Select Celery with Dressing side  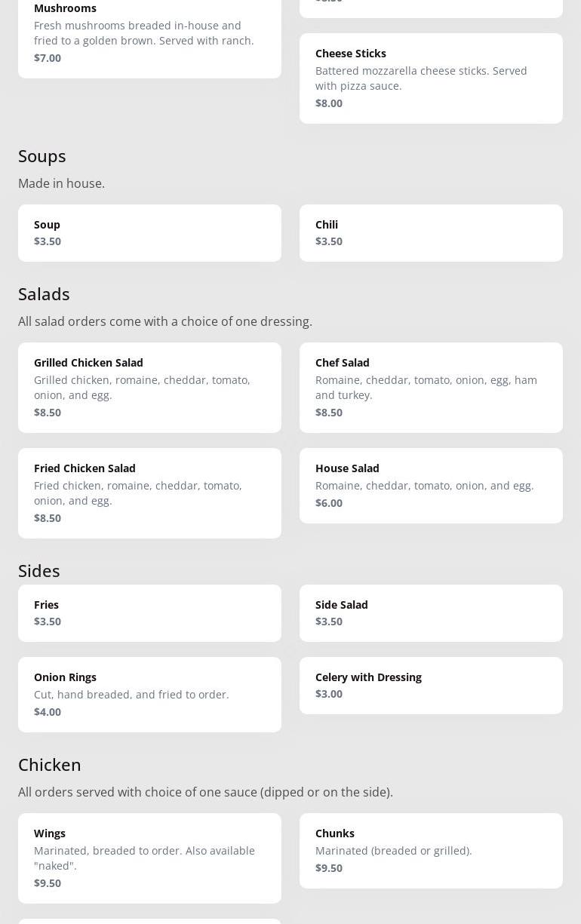(x=431, y=685)
